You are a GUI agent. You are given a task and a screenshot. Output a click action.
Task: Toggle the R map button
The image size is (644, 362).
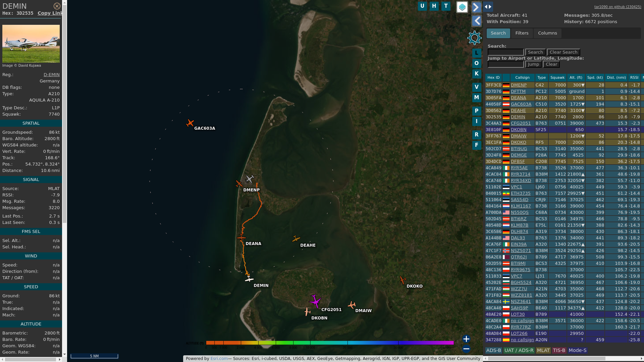coord(477,135)
